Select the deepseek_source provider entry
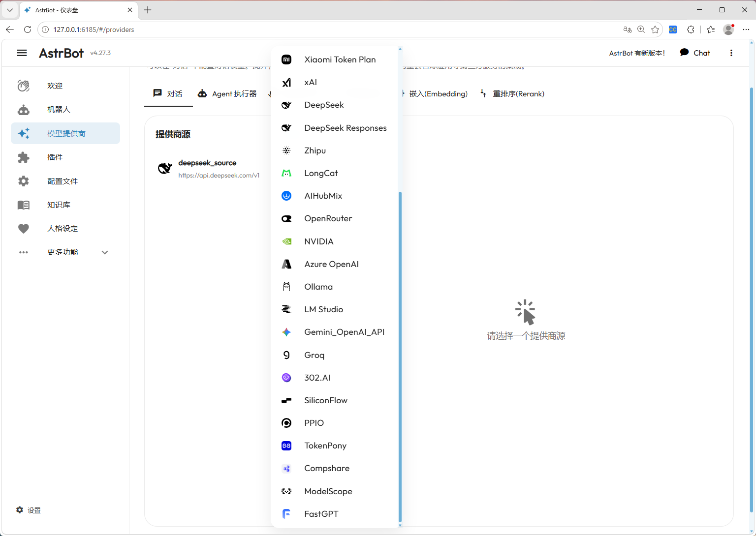756x536 pixels. pos(209,168)
